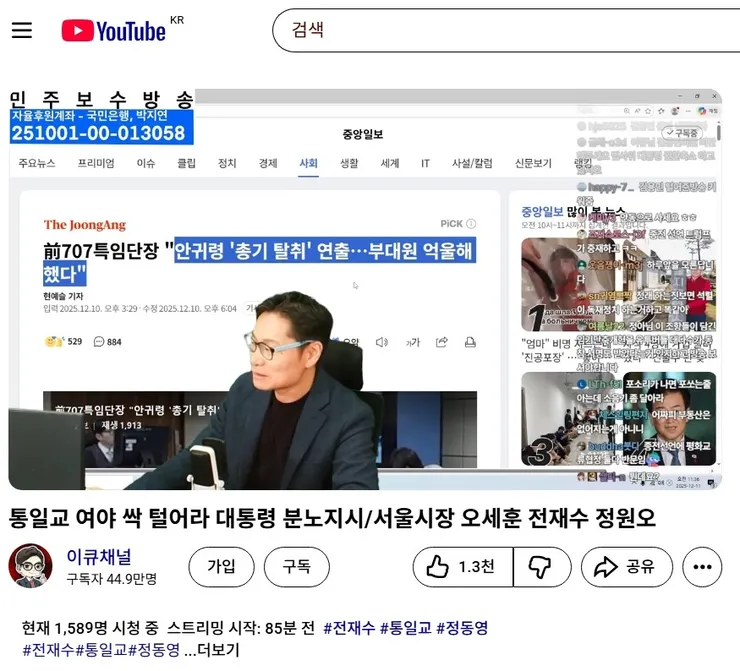This screenshot has width=740, height=671.
Task: Focus the 검색 search field
Action: point(506,30)
